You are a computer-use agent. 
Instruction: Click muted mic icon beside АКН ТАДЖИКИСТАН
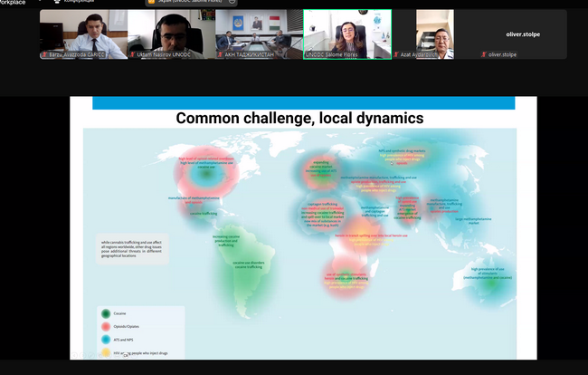coord(220,55)
